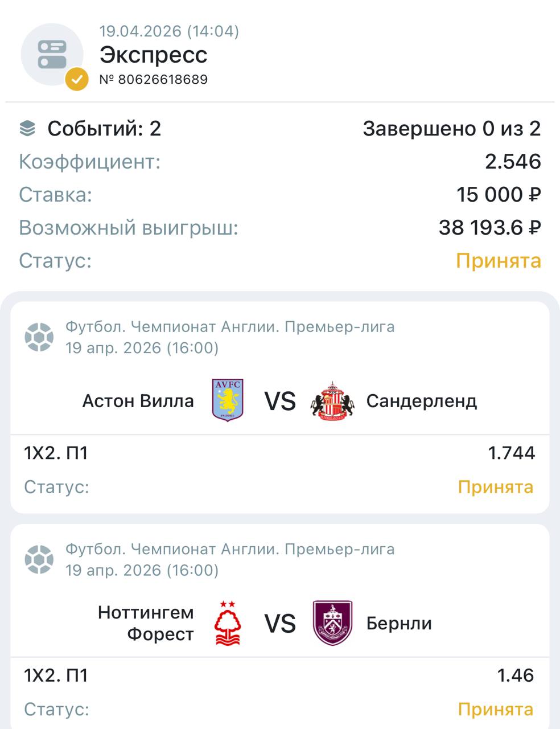Image resolution: width=560 pixels, height=729 pixels.
Task: Click the Ноттингем Форест team name
Action: [x=146, y=623]
